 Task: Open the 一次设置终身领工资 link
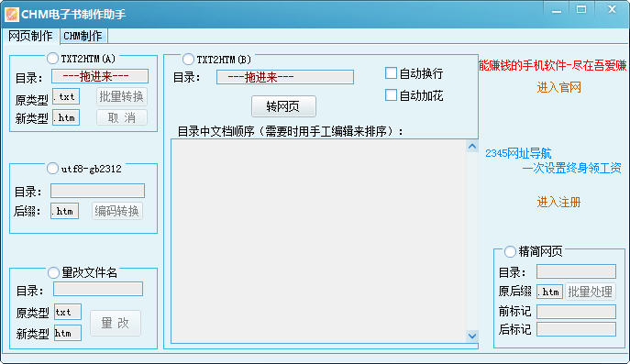tap(571, 168)
